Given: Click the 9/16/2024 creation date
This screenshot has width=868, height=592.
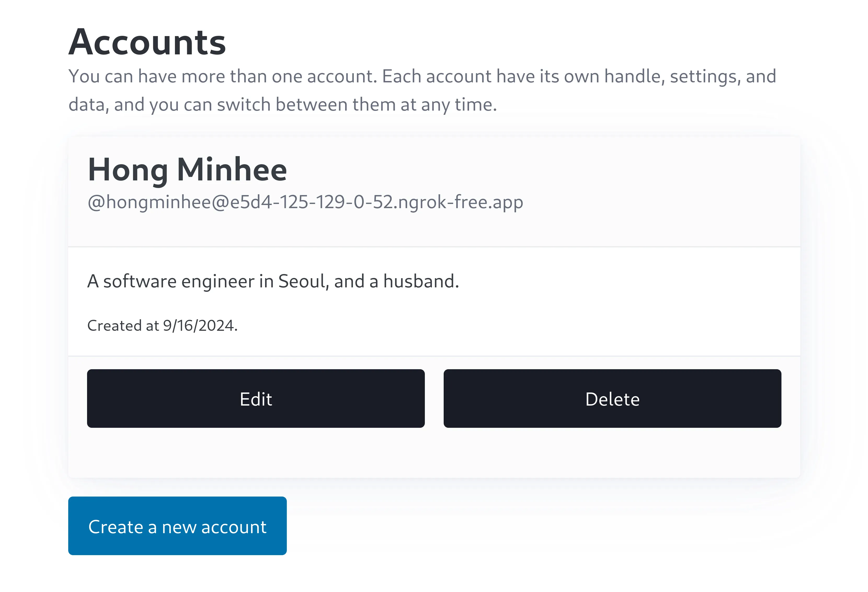Looking at the screenshot, I should 199,326.
